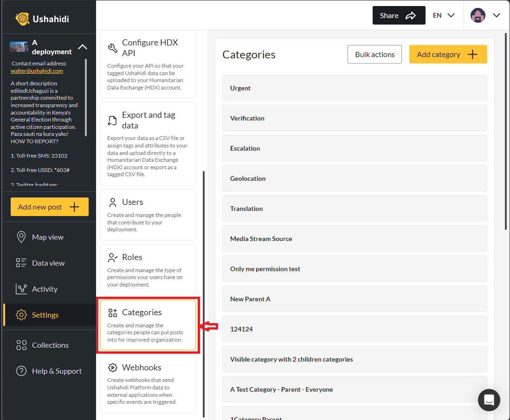Image resolution: width=510 pixels, height=420 pixels.
Task: Click the Categories grid icon
Action: [112, 312]
